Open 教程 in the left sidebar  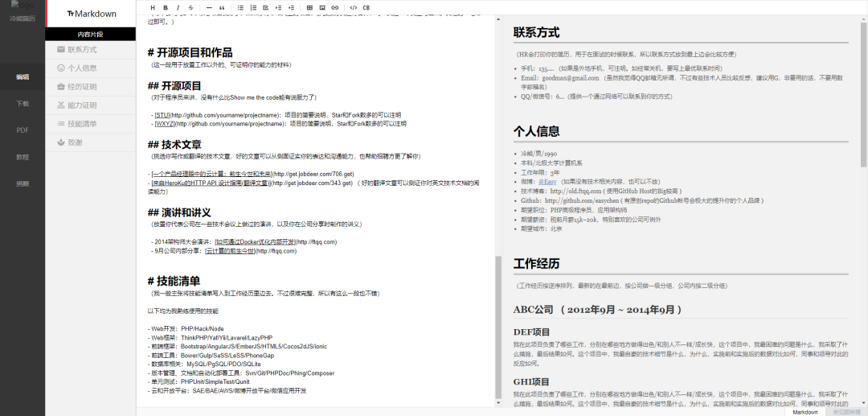(23, 157)
